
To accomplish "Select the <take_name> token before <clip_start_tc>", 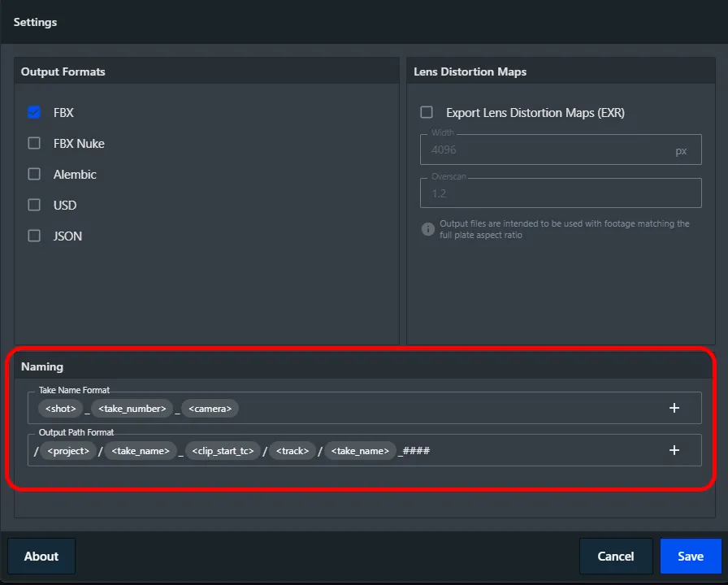I will click(141, 451).
